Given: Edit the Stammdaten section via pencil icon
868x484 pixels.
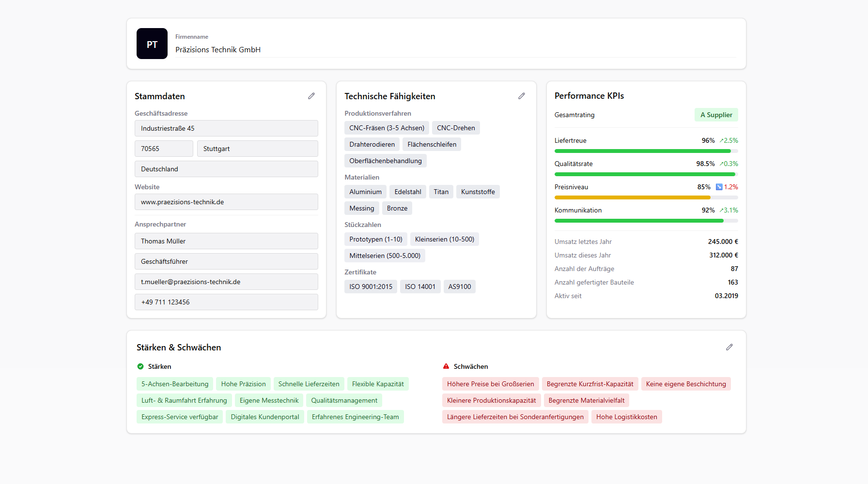Looking at the screenshot, I should (311, 96).
